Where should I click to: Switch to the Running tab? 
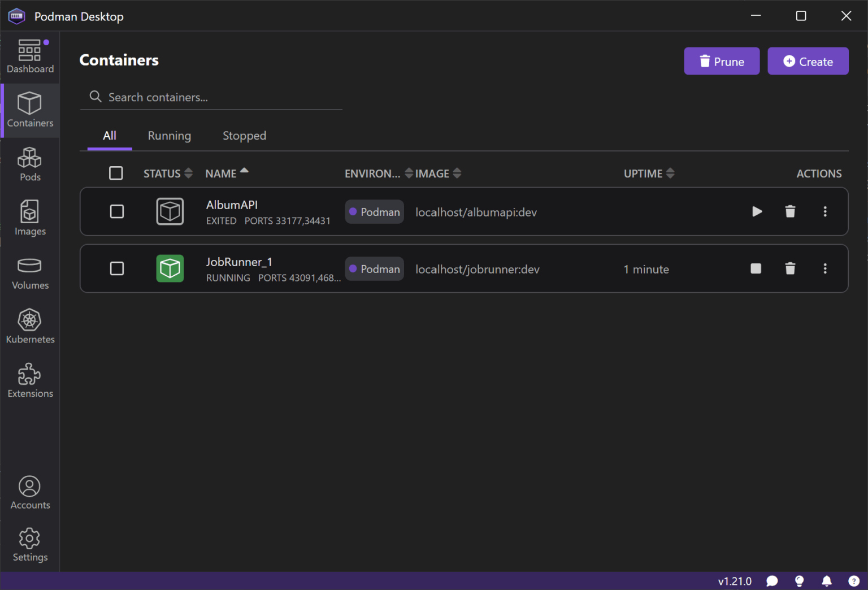pyautogui.click(x=169, y=136)
